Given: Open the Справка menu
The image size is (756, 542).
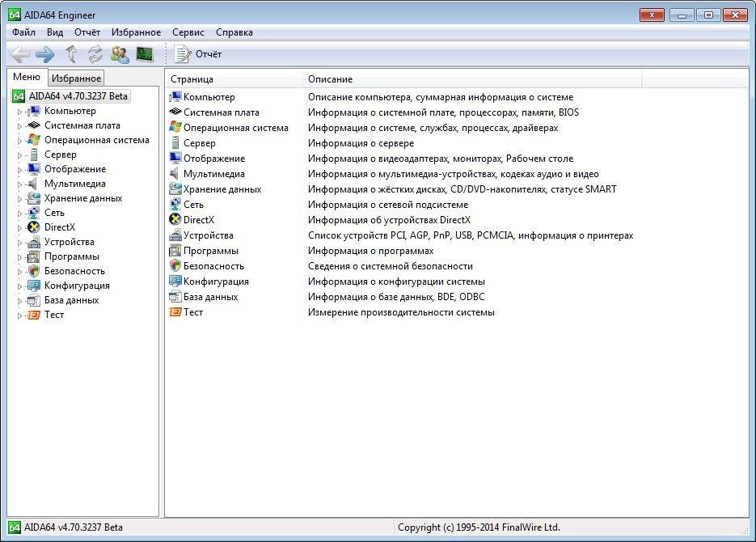Looking at the screenshot, I should pos(234,32).
